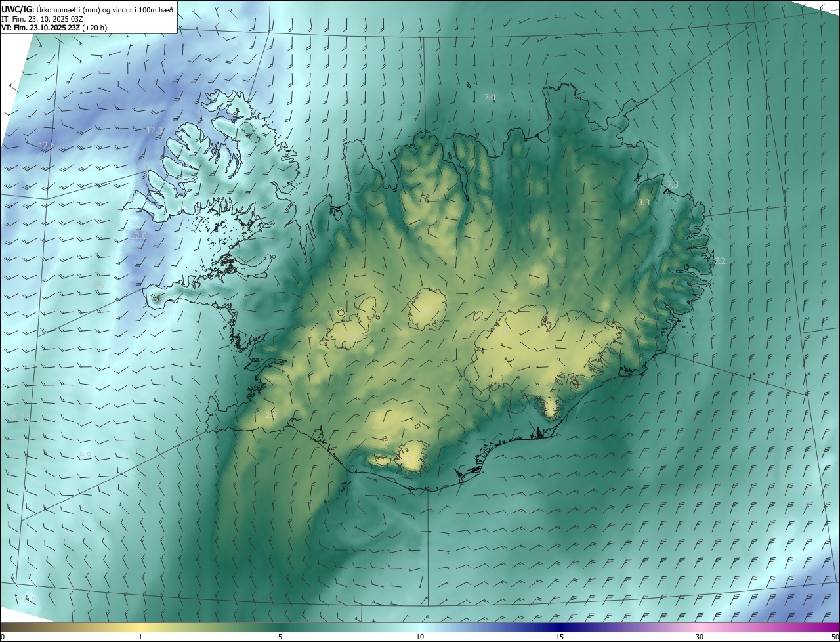Click the 8.0 value on the left edge

tap(18, 417)
